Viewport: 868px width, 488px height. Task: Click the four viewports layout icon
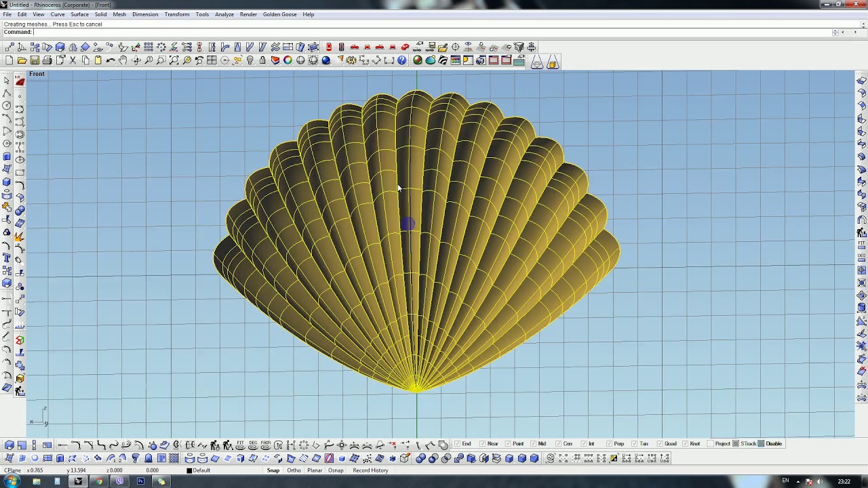tap(212, 61)
